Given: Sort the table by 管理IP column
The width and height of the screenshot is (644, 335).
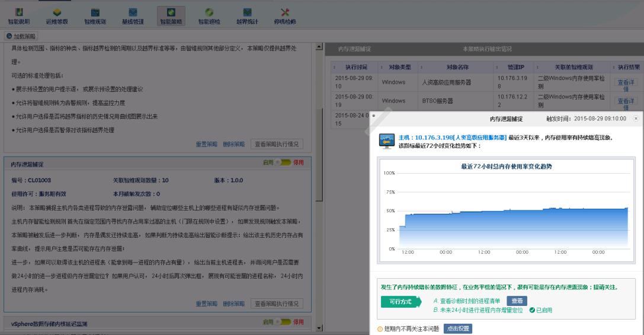Looking at the screenshot, I should pos(508,67).
